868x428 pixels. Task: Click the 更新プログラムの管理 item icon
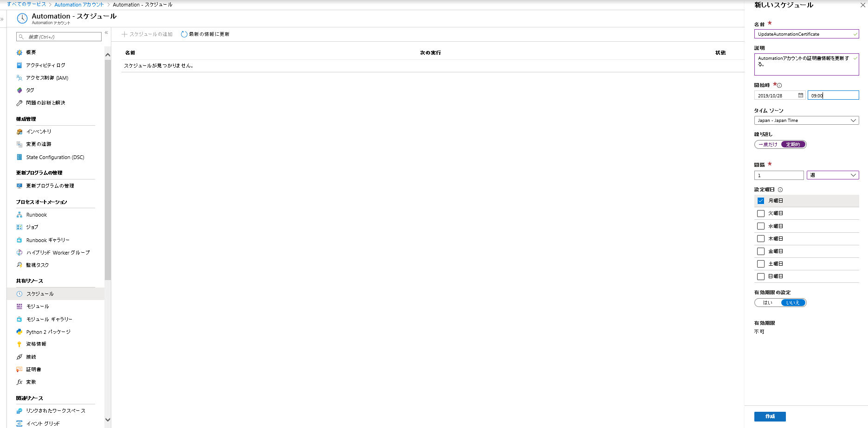pos(19,186)
